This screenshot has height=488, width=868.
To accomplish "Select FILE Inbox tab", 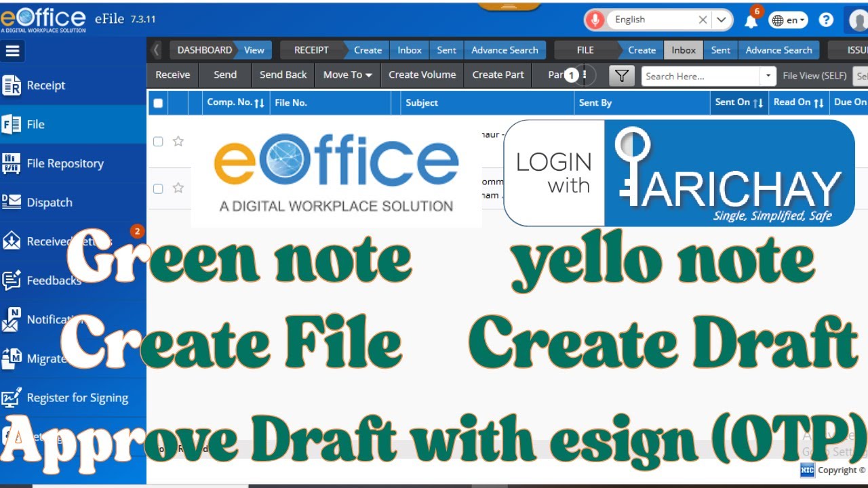I will click(684, 50).
